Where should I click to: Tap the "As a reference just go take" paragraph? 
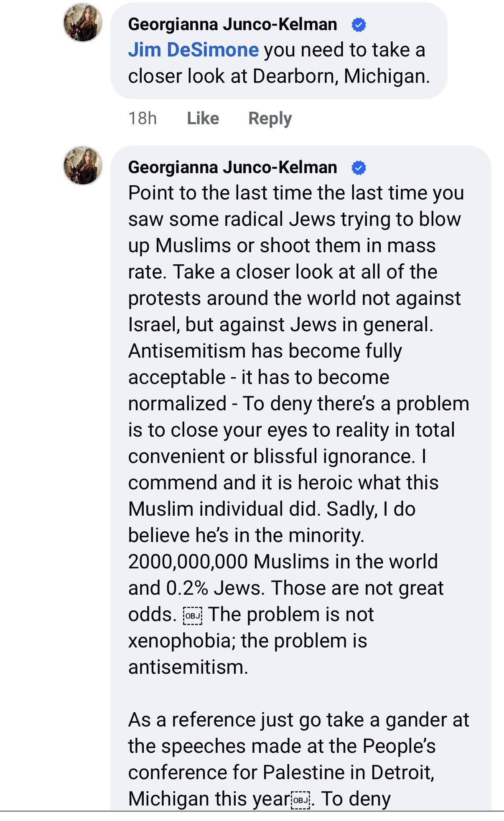(x=298, y=759)
